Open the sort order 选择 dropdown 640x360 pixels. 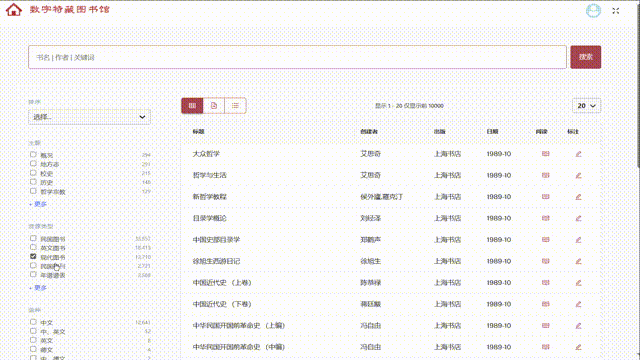point(89,117)
